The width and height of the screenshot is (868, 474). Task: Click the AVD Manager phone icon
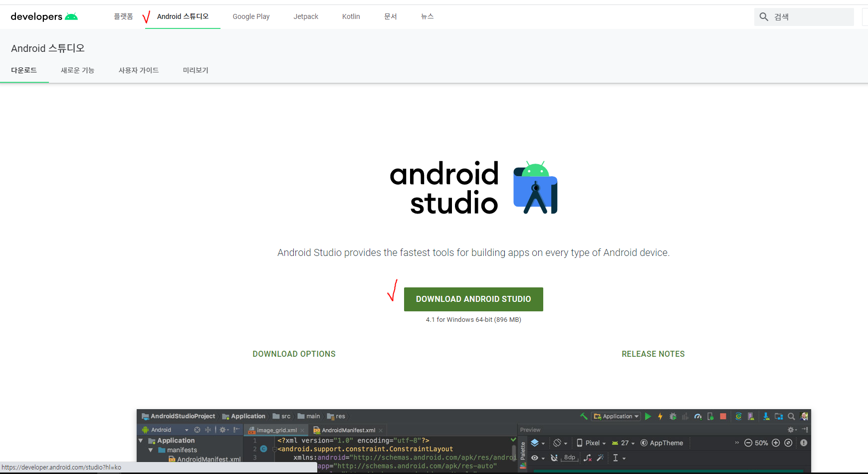pyautogui.click(x=751, y=416)
